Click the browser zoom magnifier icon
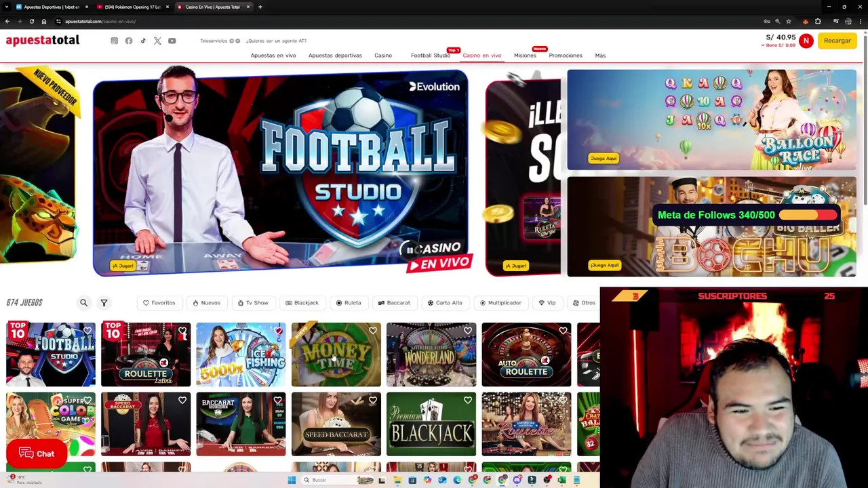868x488 pixels. pos(777,21)
